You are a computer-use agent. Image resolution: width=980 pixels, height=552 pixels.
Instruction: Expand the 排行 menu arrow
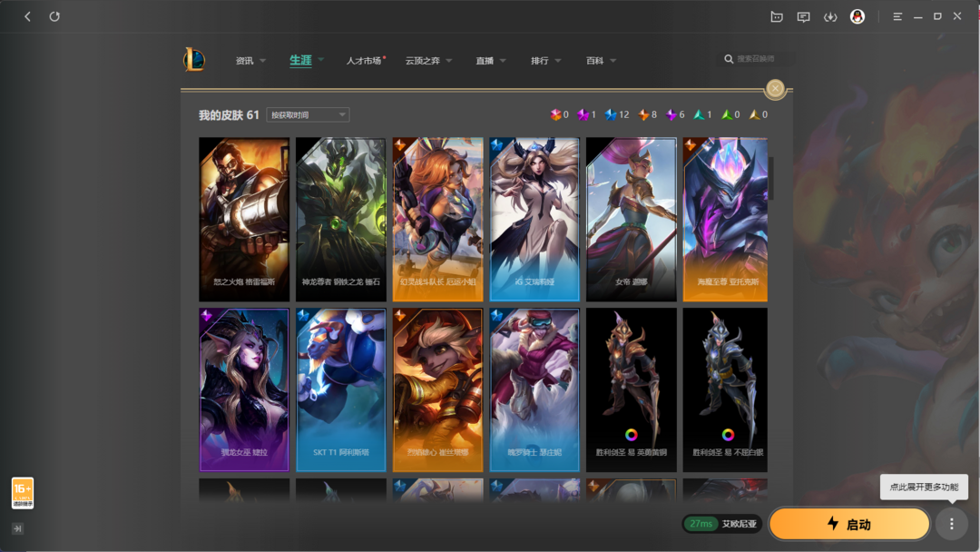(557, 61)
